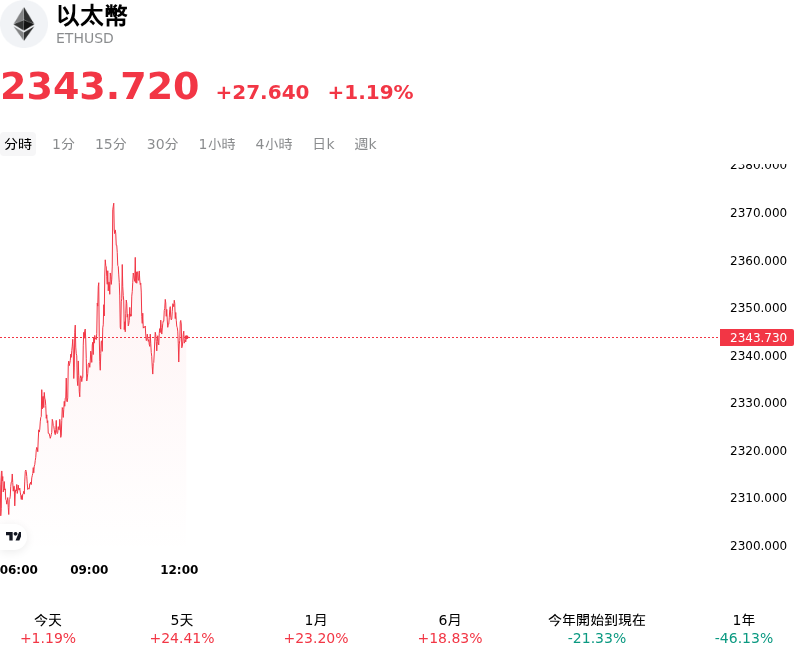
Task: Switch to the 15分 chart interval
Action: tap(111, 144)
